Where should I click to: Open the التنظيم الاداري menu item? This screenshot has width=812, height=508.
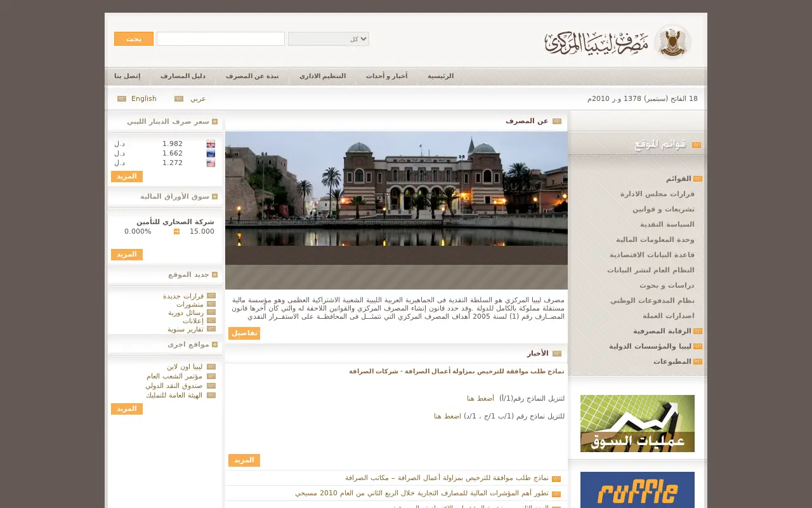[x=322, y=76]
